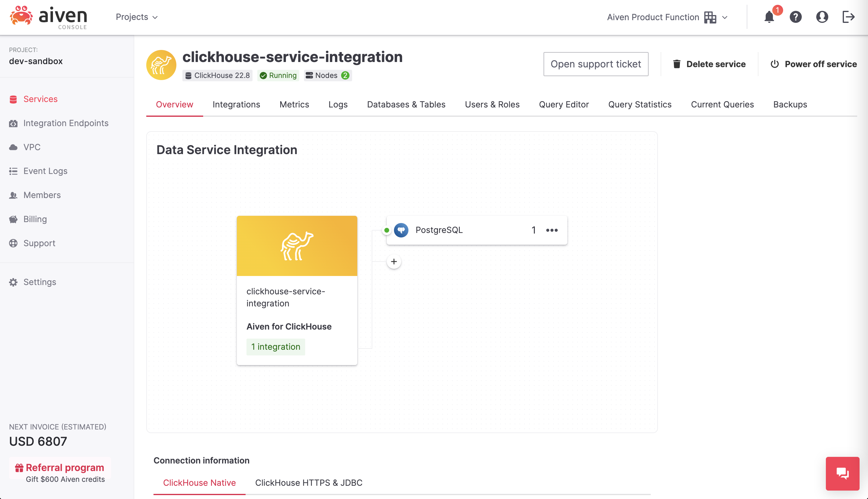Viewport: 868px width, 499px height.
Task: Click Open support ticket button
Action: pos(596,64)
